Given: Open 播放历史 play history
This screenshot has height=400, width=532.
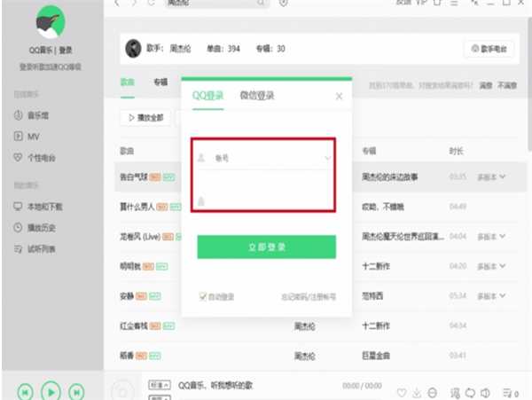Looking at the screenshot, I should tap(35, 228).
